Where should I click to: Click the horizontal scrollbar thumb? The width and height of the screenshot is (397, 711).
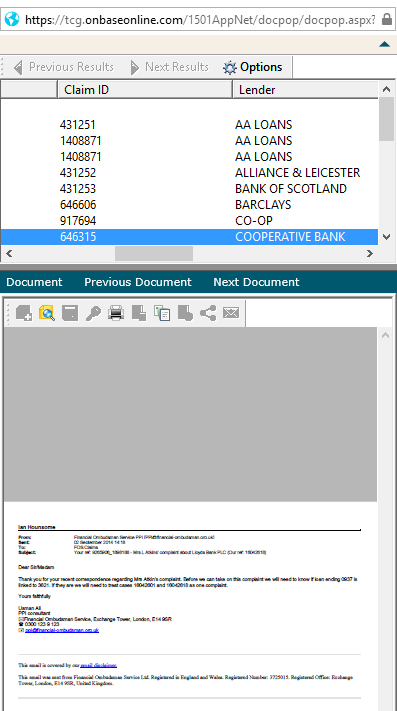154,253
